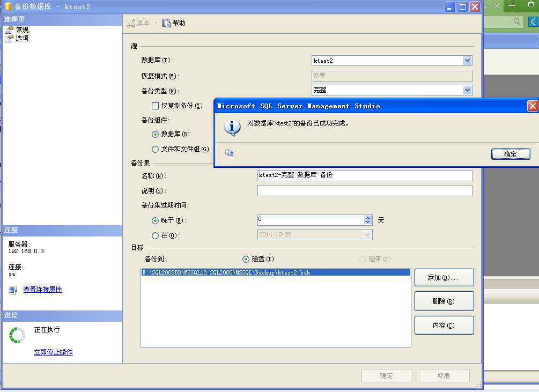Open the 选项 (Options) page
The height and width of the screenshot is (392, 539).
coord(22,39)
